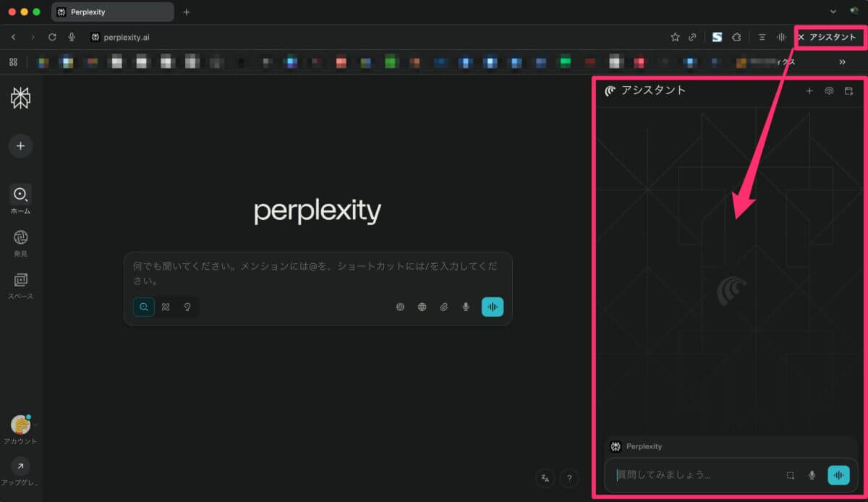
Task: Start a new assistant chat with the plus icon
Action: [809, 91]
